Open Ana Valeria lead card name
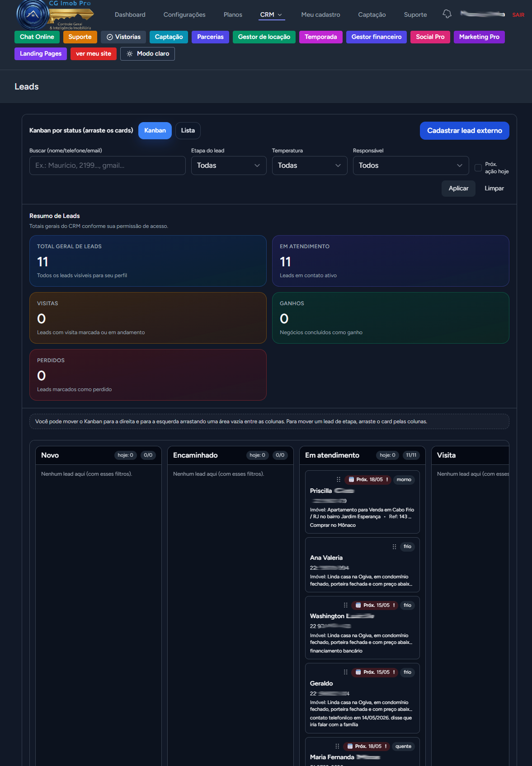The height and width of the screenshot is (766, 532). 326,558
